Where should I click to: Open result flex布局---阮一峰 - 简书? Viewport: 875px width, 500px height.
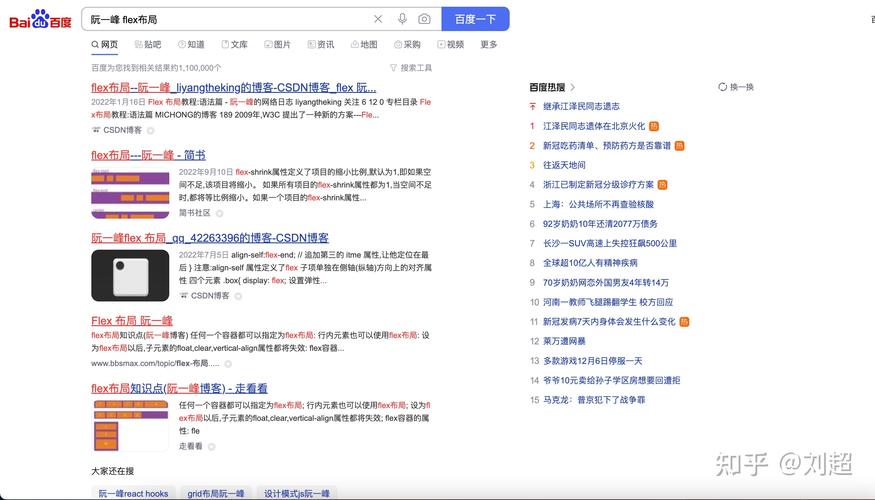[x=148, y=155]
